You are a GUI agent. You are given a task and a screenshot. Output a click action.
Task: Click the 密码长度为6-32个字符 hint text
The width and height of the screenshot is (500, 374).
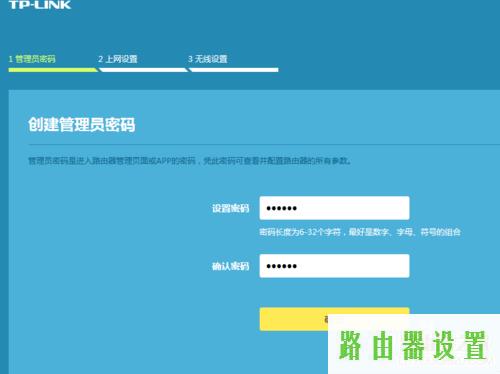coord(360,232)
